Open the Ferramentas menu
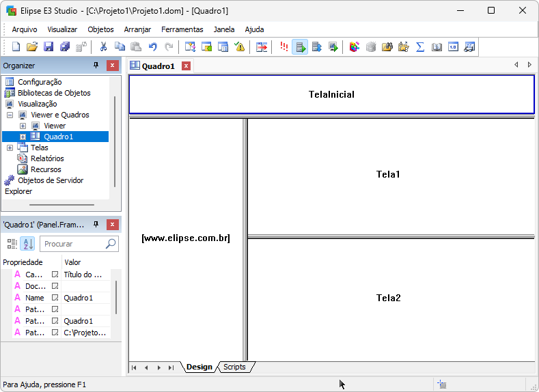 coord(182,29)
